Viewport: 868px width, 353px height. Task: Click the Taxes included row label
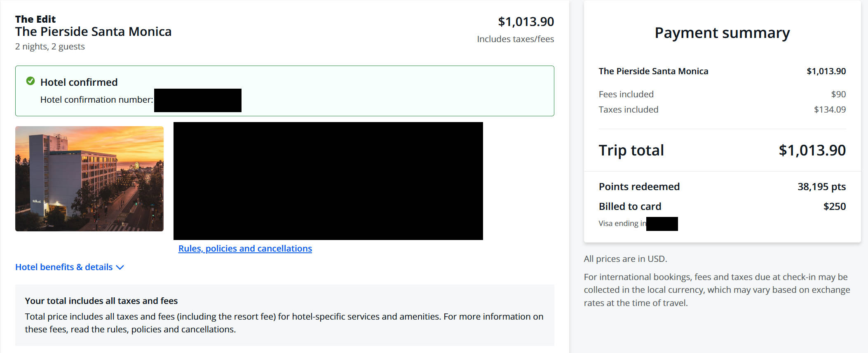(x=629, y=110)
